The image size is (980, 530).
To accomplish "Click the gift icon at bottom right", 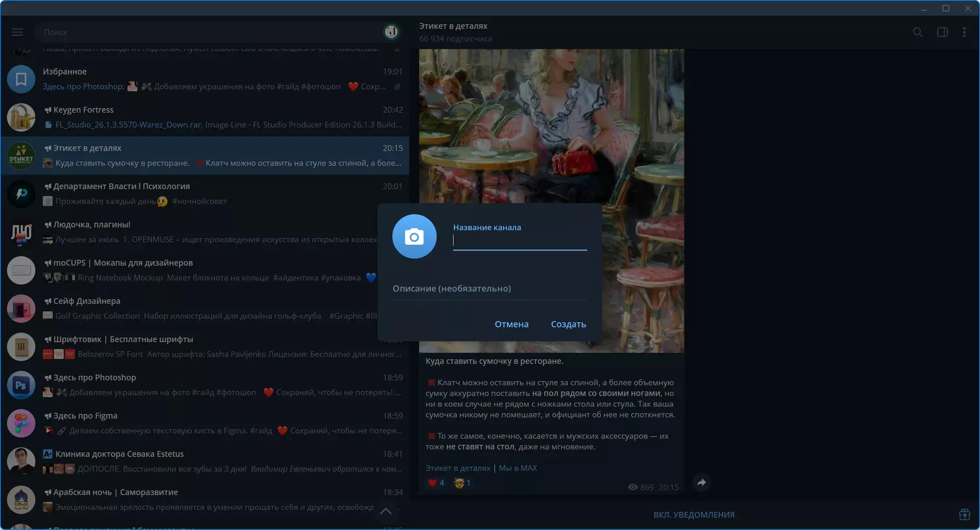I will [964, 514].
